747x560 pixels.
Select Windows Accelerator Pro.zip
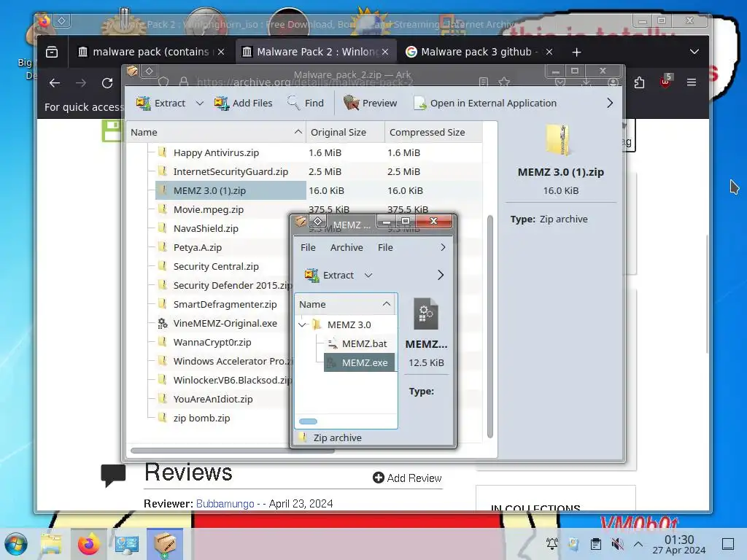coord(233,361)
